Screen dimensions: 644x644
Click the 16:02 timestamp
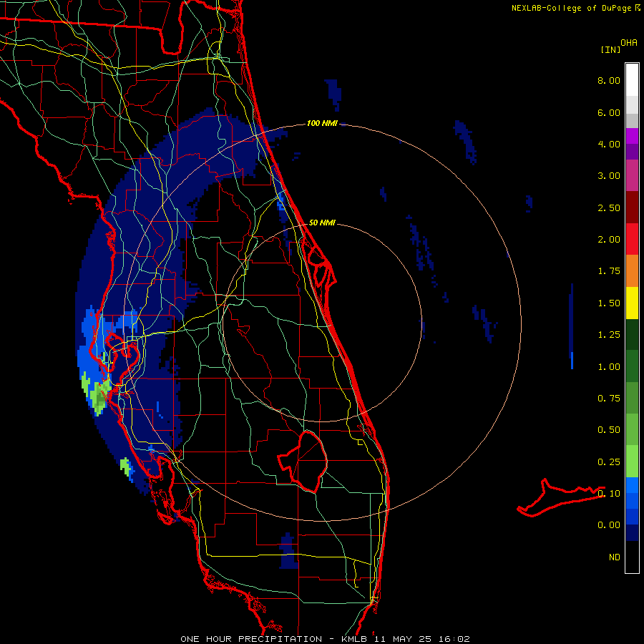click(x=455, y=639)
